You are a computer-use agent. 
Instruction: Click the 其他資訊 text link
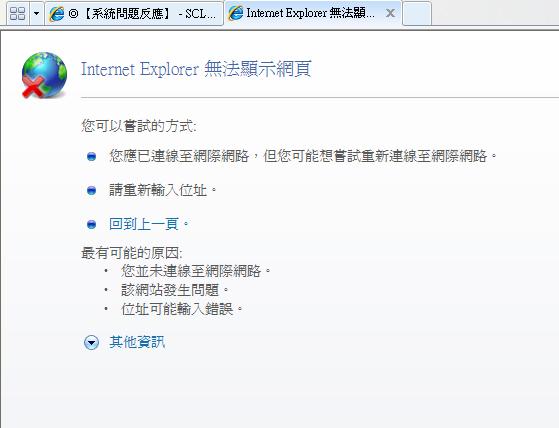click(137, 342)
